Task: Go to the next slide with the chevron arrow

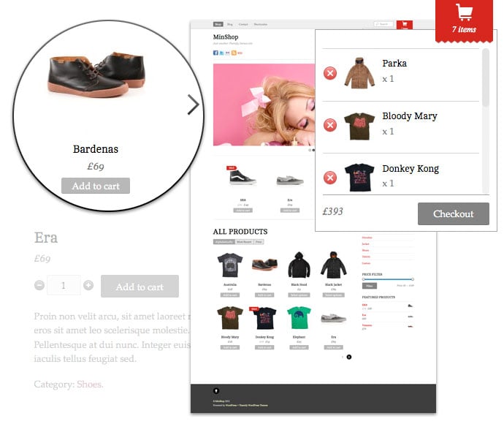Action: pos(193,105)
